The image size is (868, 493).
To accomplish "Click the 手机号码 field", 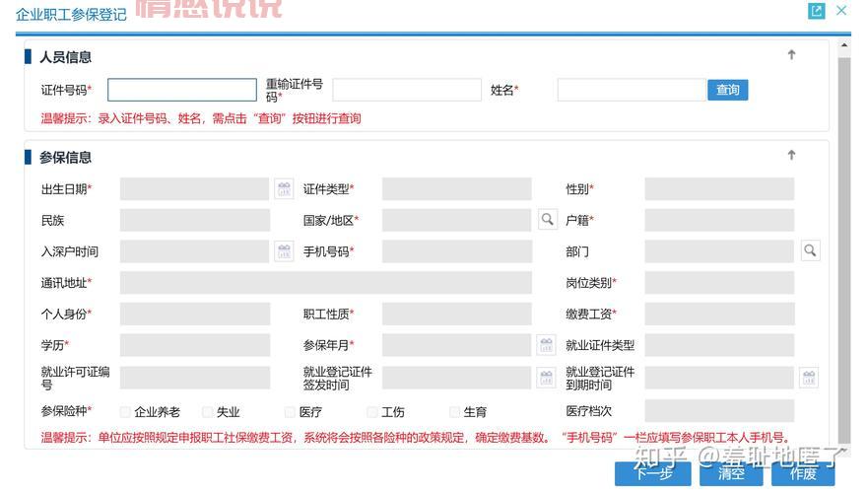I will point(457,251).
